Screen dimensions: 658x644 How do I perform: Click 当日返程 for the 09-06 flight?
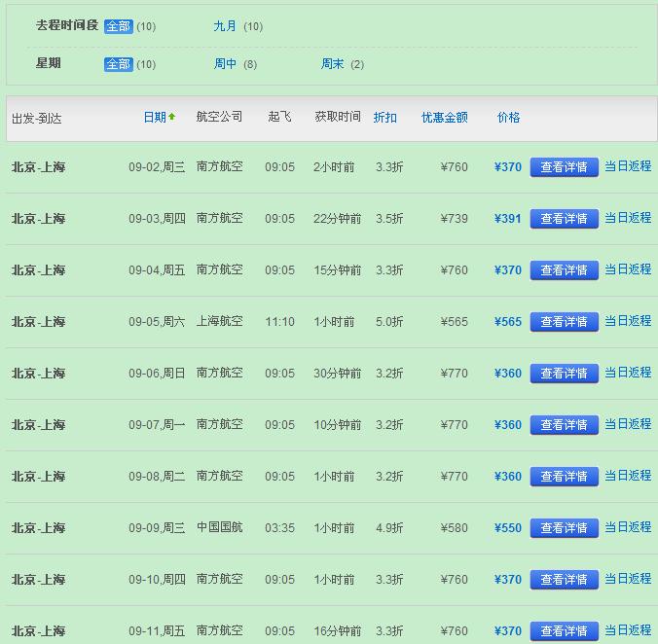pyautogui.click(x=628, y=373)
